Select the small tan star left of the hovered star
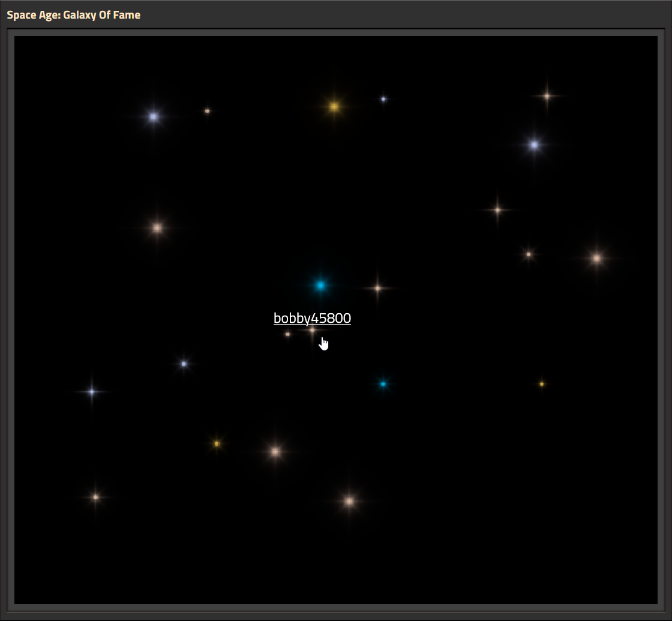Screen dimensions: 672x621 coord(287,334)
